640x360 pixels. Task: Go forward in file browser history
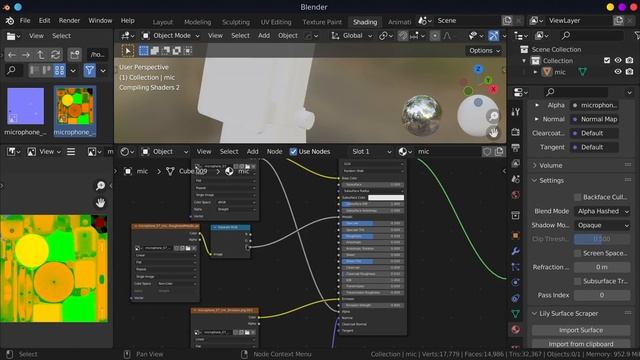coord(26,54)
